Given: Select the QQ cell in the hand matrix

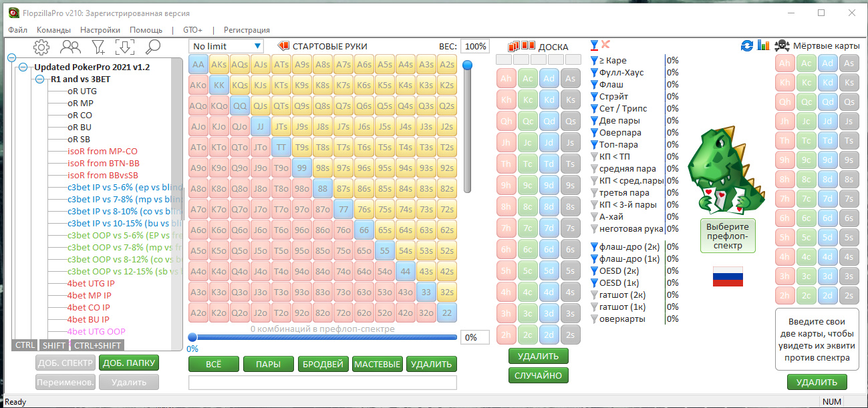Looking at the screenshot, I should [240, 106].
